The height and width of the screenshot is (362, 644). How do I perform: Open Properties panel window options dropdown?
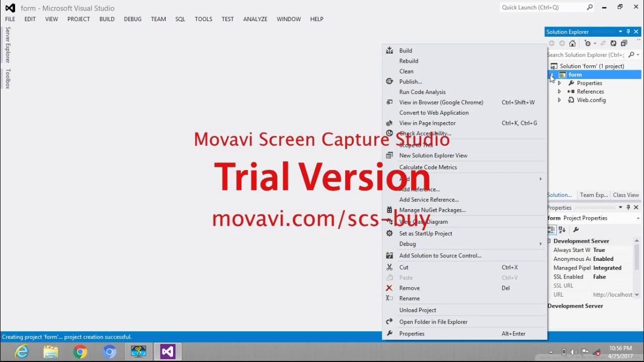(x=620, y=207)
